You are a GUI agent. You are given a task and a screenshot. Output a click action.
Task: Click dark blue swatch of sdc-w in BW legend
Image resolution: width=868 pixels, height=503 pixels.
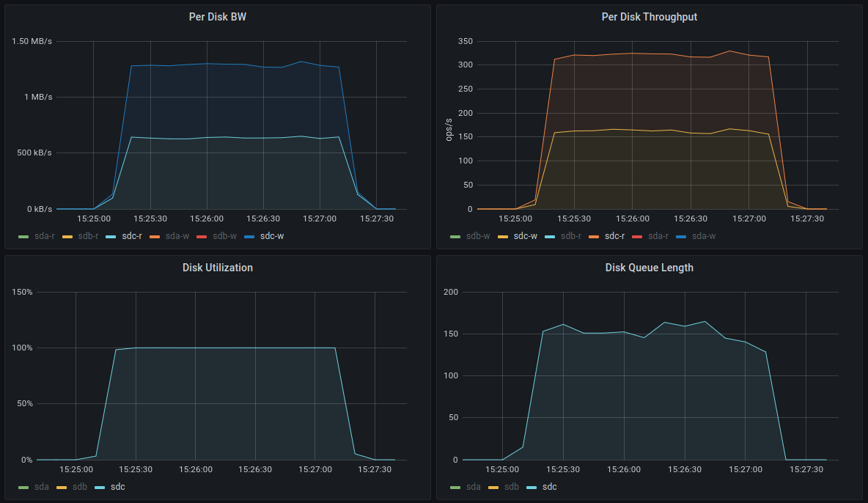coord(249,237)
